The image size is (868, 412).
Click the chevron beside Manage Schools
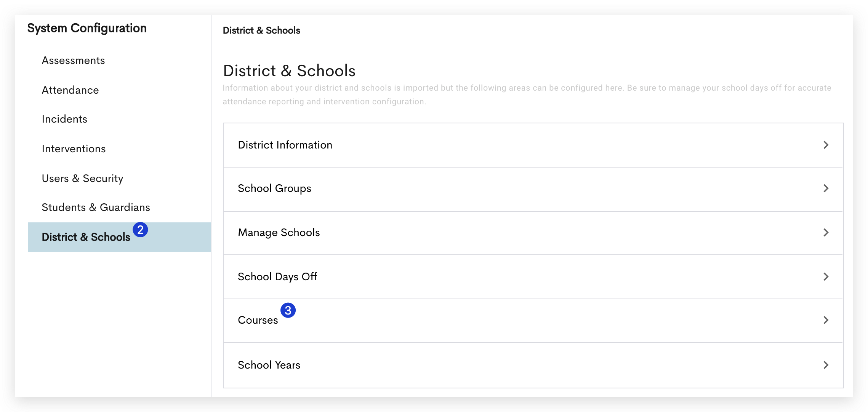pos(826,233)
